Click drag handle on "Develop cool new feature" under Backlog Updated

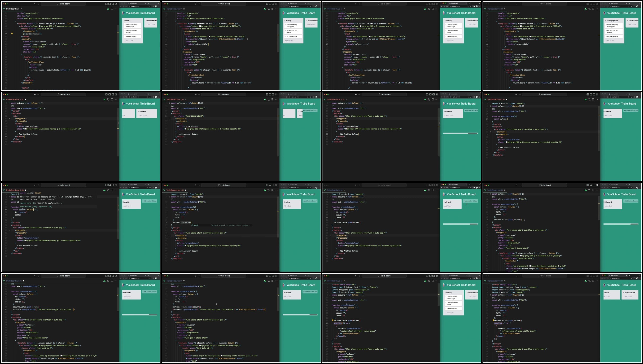(x=606, y=31)
